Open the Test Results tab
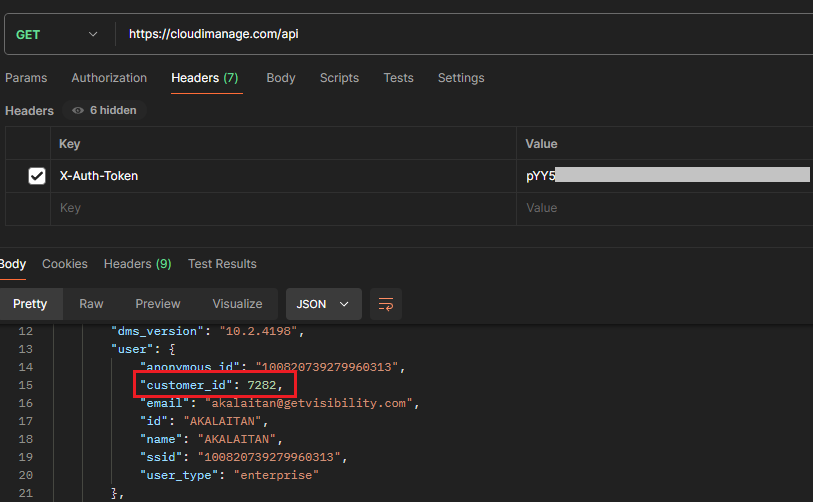The width and height of the screenshot is (813, 502). [x=222, y=264]
